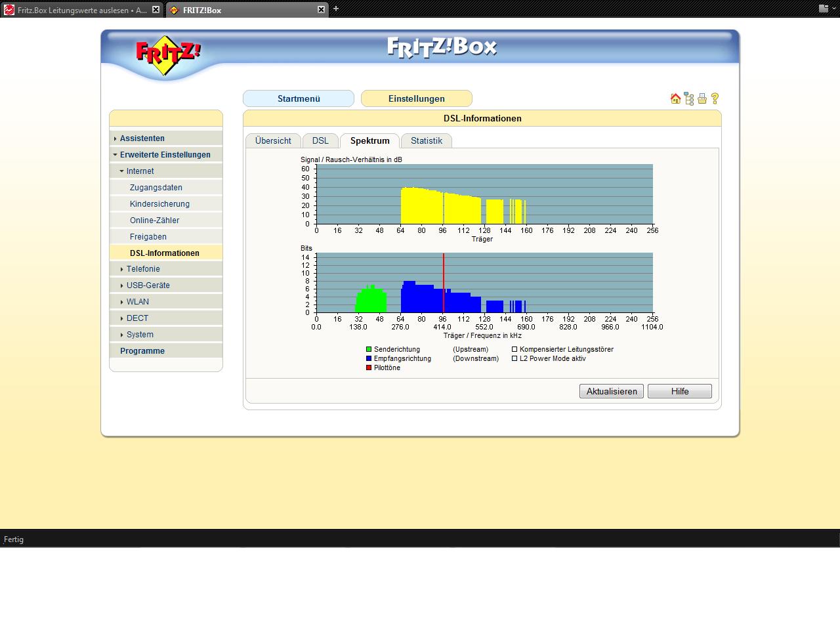This screenshot has width=840, height=630.
Task: Click the home icon in the header
Action: coord(675,98)
